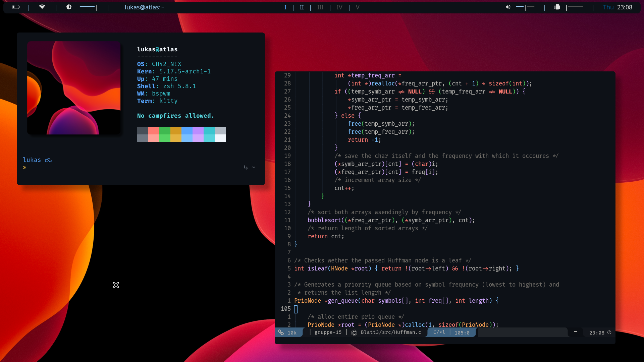The height and width of the screenshot is (362, 644).
Task: Adjust the volume slider in top bar
Action: (525, 7)
